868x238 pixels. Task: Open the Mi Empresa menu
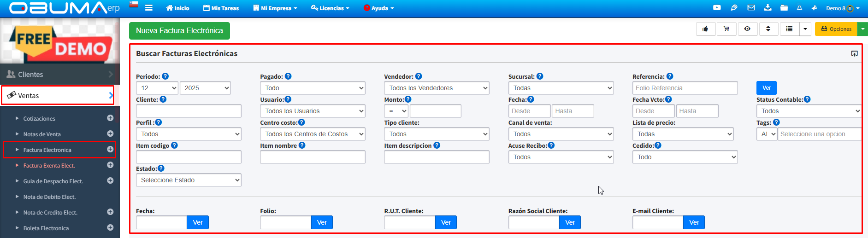point(275,8)
